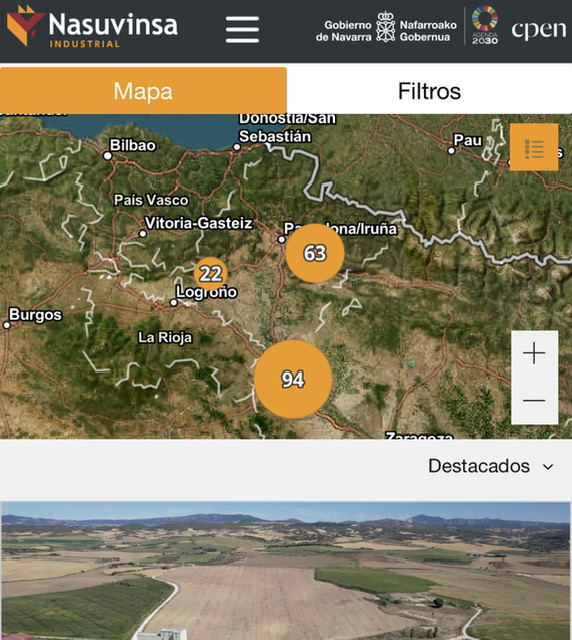Click the Sebastián city label
Image resolution: width=572 pixels, height=640 pixels.
pyautogui.click(x=275, y=136)
